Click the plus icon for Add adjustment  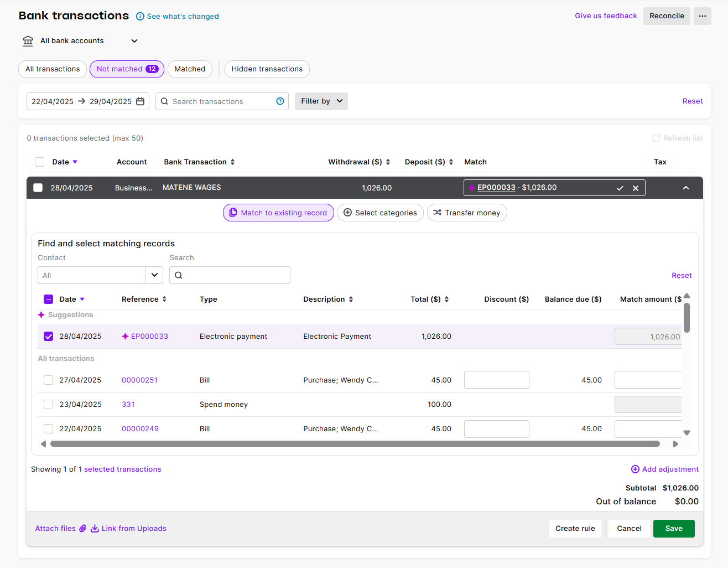(635, 469)
